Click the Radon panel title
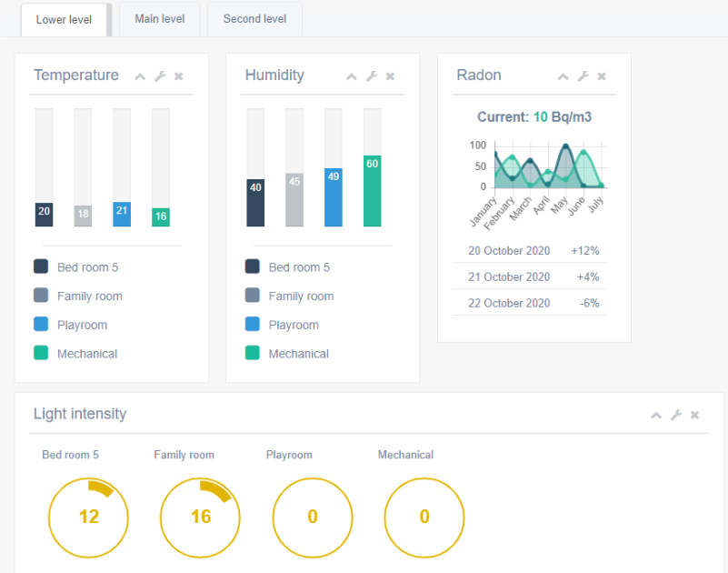This screenshot has width=728, height=573. point(479,75)
